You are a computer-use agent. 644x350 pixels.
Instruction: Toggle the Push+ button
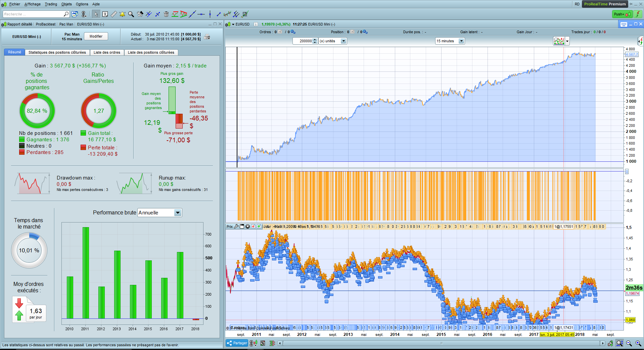point(622,14)
